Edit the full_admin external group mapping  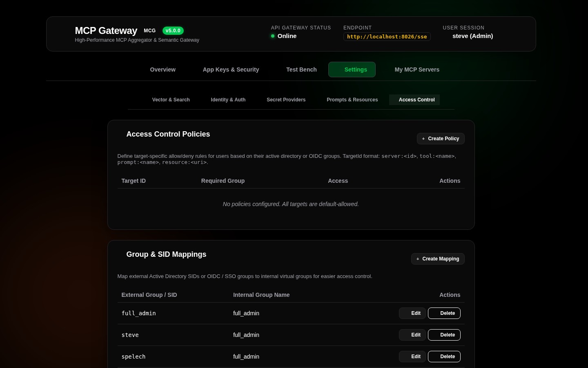(x=412, y=313)
